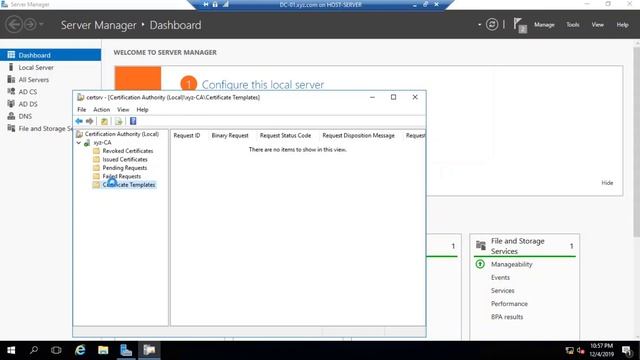640x360 pixels.
Task: Click the Configure this local server link
Action: click(263, 84)
